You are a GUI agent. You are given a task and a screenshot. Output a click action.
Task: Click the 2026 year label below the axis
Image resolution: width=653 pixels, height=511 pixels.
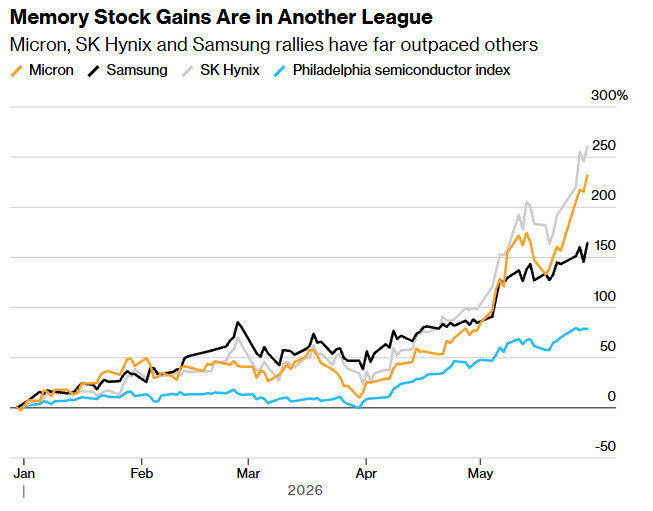pyautogui.click(x=305, y=490)
